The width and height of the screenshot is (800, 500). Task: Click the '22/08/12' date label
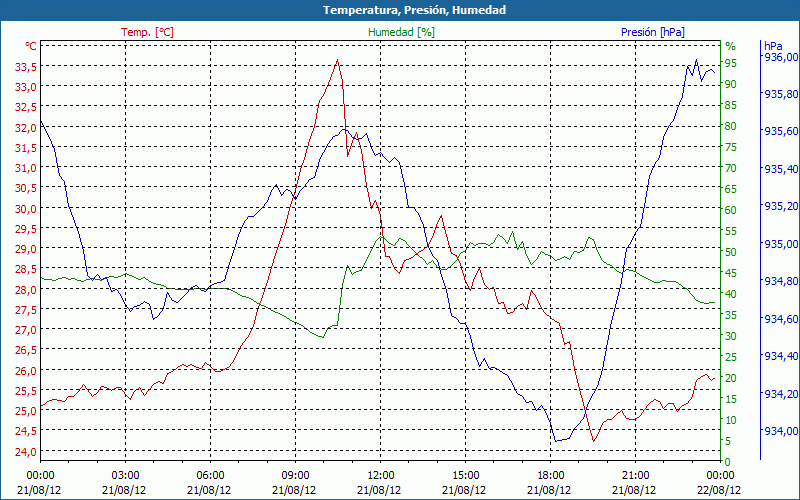pos(719,490)
